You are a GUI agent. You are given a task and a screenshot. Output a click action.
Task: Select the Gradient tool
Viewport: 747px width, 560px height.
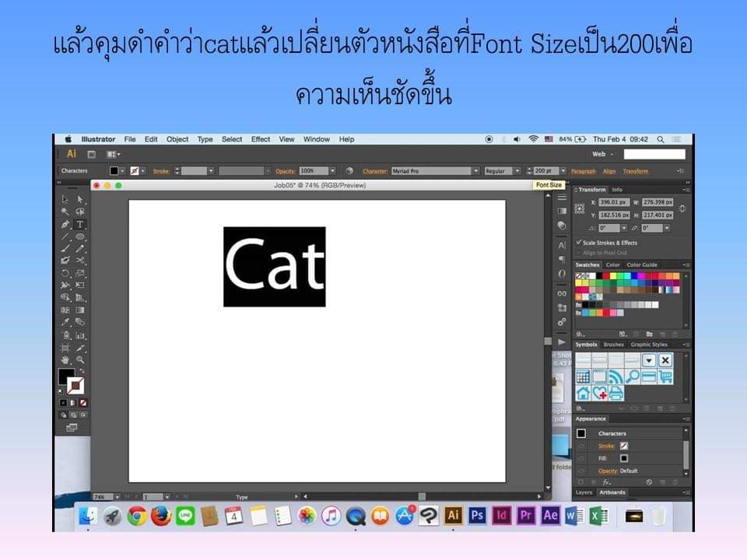pyautogui.click(x=80, y=310)
